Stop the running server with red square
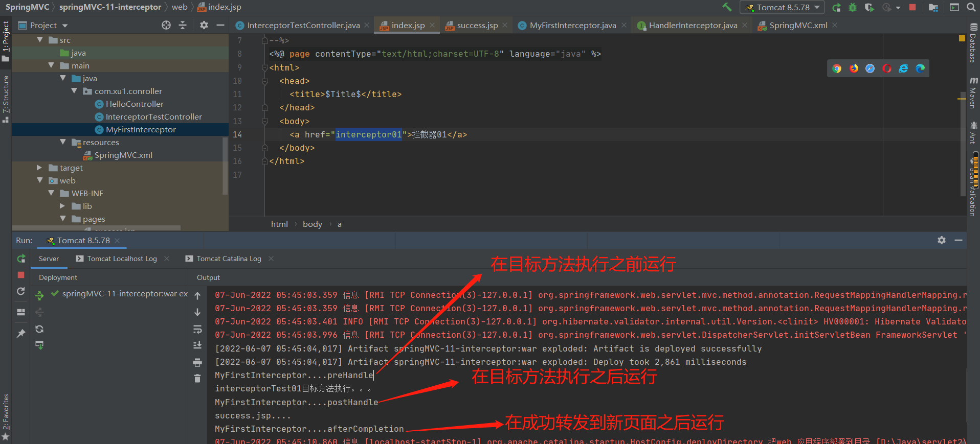980x444 pixels. 912,7
